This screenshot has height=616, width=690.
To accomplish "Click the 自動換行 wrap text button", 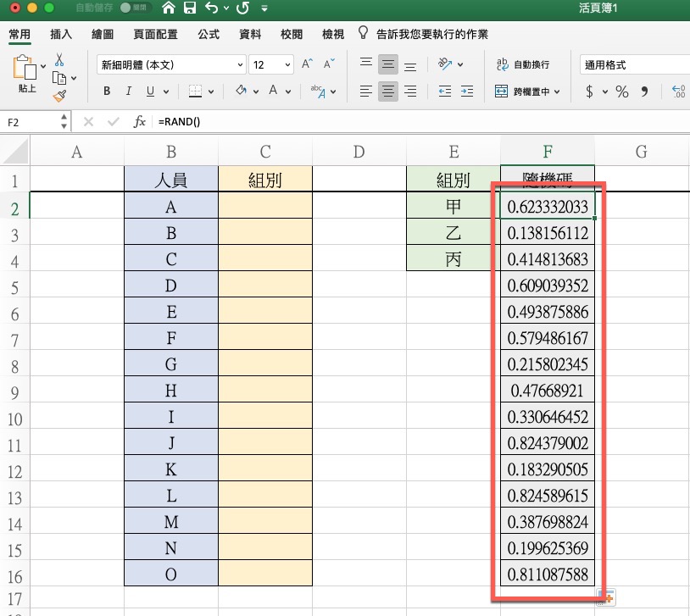I will (x=522, y=65).
